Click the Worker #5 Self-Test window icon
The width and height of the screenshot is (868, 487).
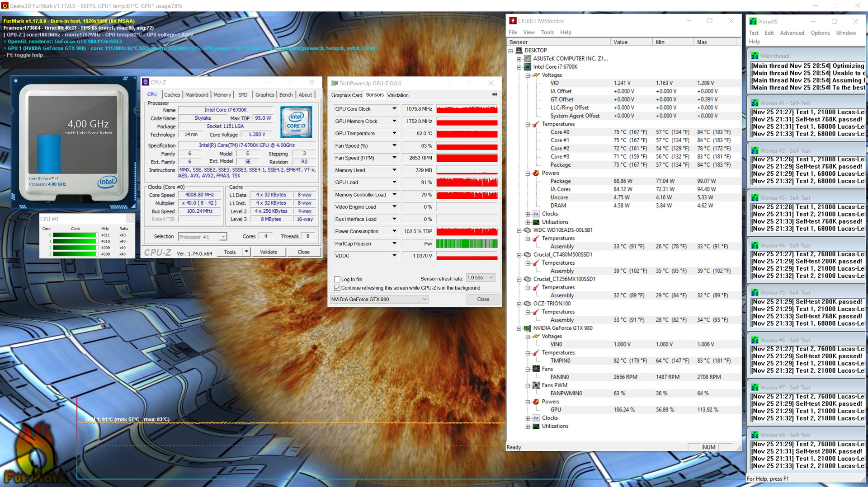(755, 293)
